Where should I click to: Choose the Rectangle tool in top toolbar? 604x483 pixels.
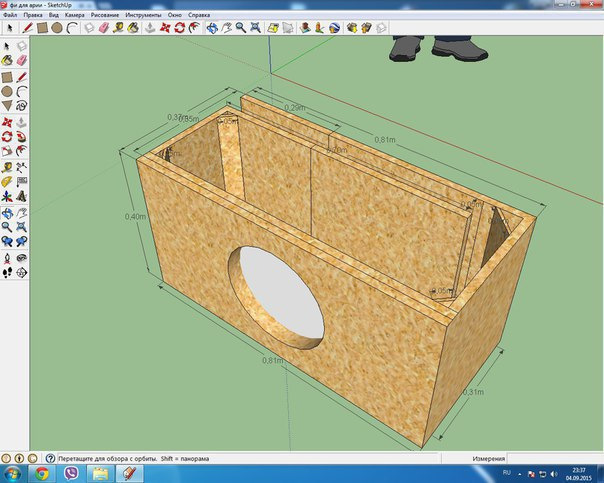pos(42,28)
